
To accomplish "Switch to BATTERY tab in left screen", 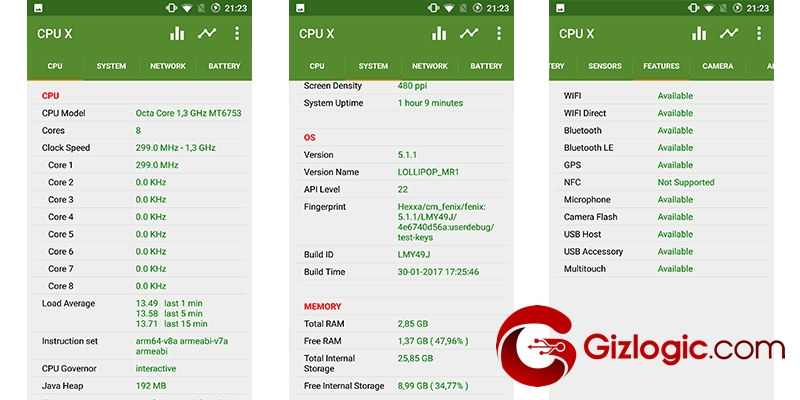I will coord(224,66).
